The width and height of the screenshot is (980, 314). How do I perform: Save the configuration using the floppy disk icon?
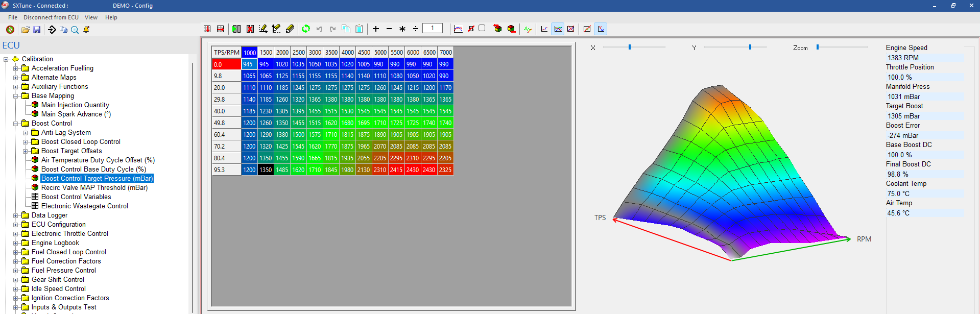[x=37, y=30]
